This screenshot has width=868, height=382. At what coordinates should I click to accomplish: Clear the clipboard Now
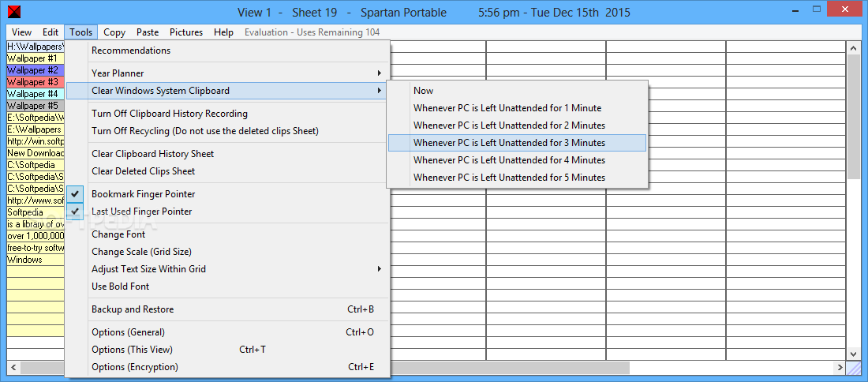click(517, 91)
